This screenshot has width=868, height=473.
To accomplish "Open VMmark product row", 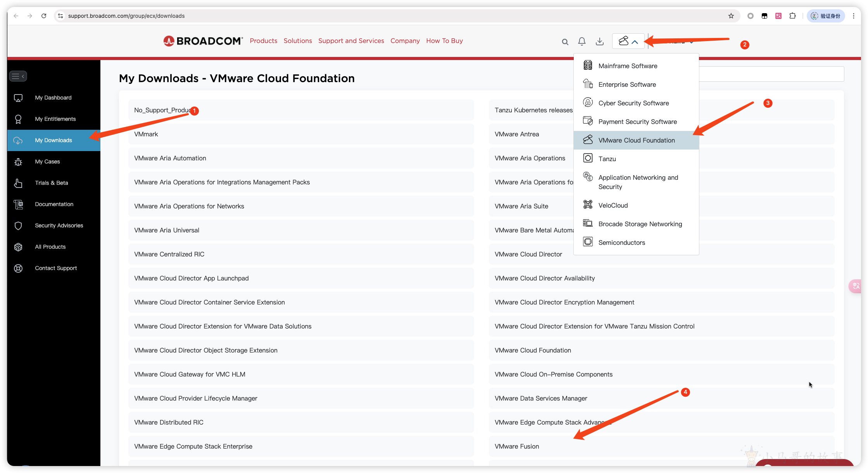I will 301,134.
